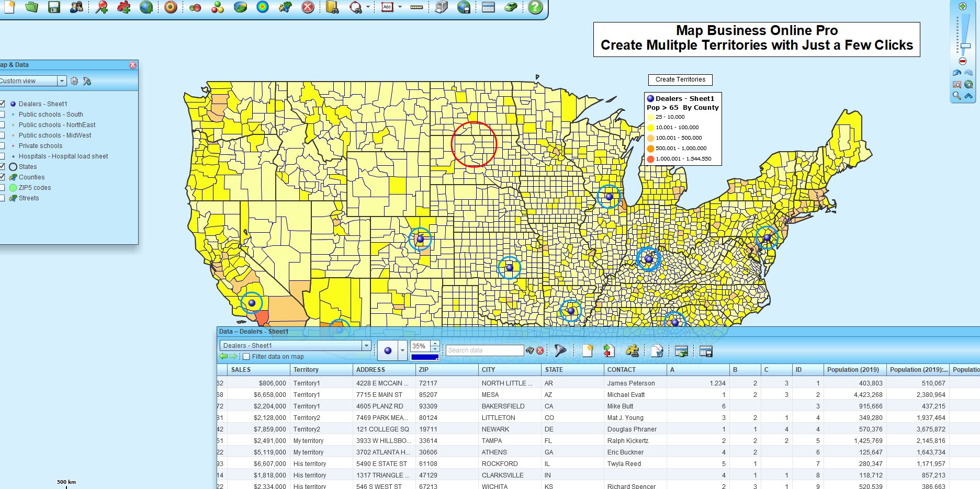Click the Search data input field
The height and width of the screenshot is (489, 980).
tap(485, 350)
